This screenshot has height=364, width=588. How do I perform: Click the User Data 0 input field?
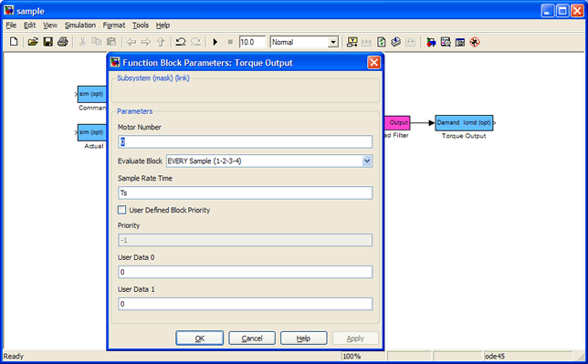[246, 272]
